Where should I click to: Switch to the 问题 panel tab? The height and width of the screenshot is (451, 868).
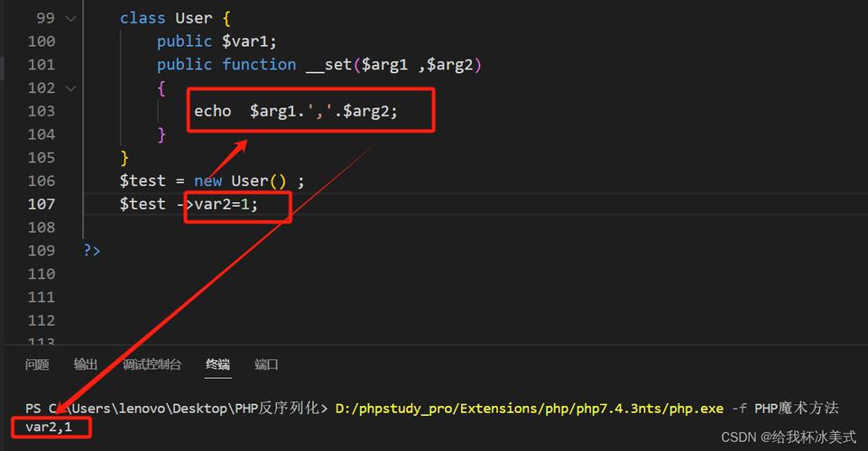[x=37, y=364]
